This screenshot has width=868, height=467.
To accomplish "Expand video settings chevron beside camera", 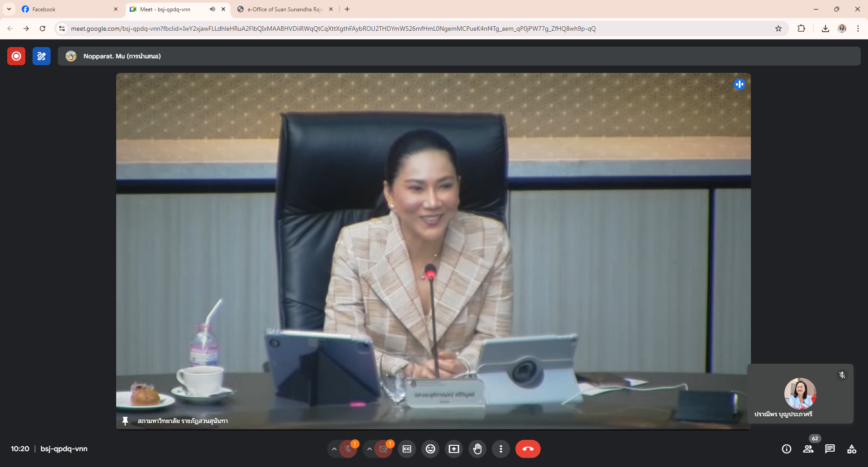I will pos(369,449).
